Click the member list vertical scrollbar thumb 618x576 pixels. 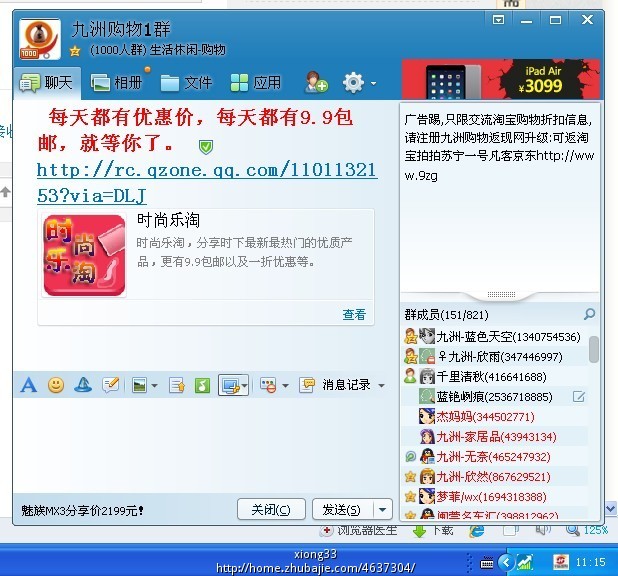pyautogui.click(x=593, y=349)
